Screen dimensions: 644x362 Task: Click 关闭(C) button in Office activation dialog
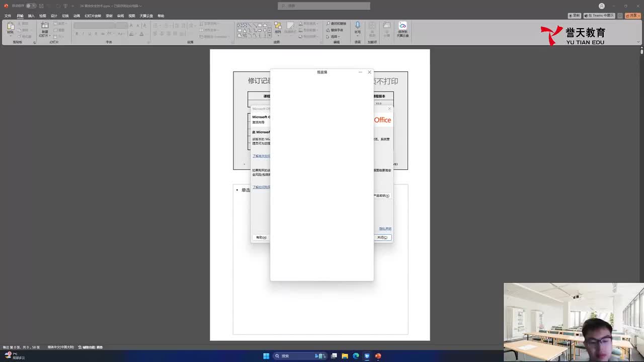(382, 237)
